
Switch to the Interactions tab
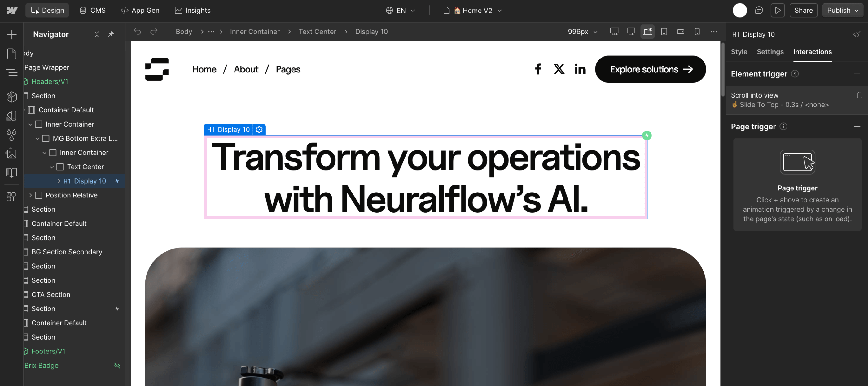pyautogui.click(x=813, y=52)
